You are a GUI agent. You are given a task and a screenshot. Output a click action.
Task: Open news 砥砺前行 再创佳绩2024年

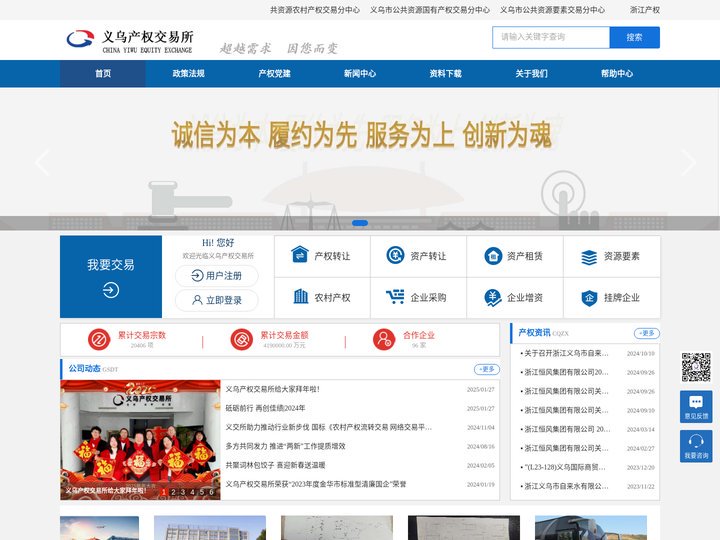point(265,408)
